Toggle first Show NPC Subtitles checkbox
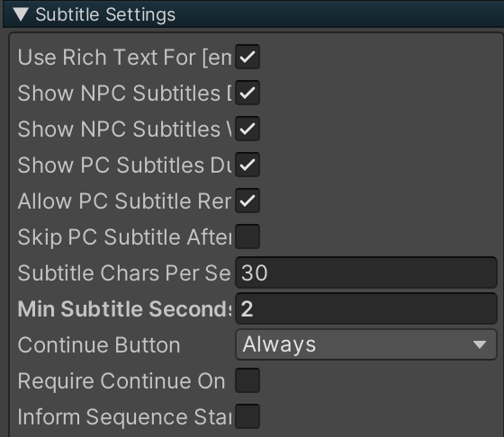 pos(247,93)
